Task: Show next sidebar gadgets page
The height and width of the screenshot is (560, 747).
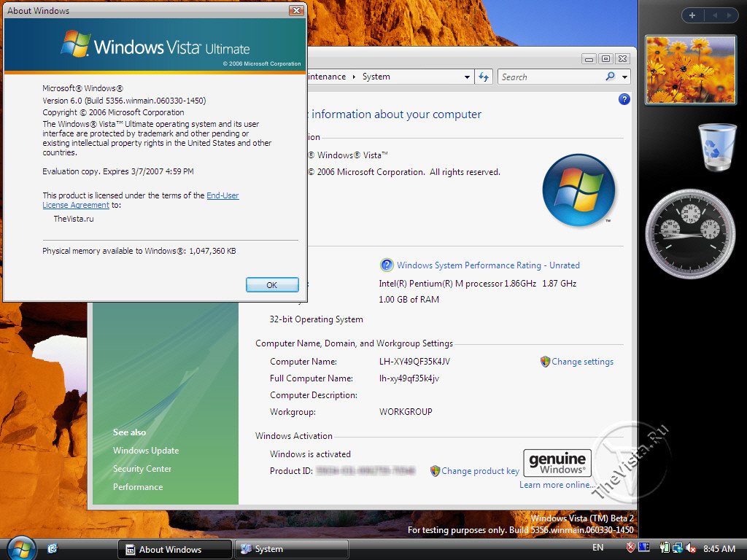Action: (729, 15)
